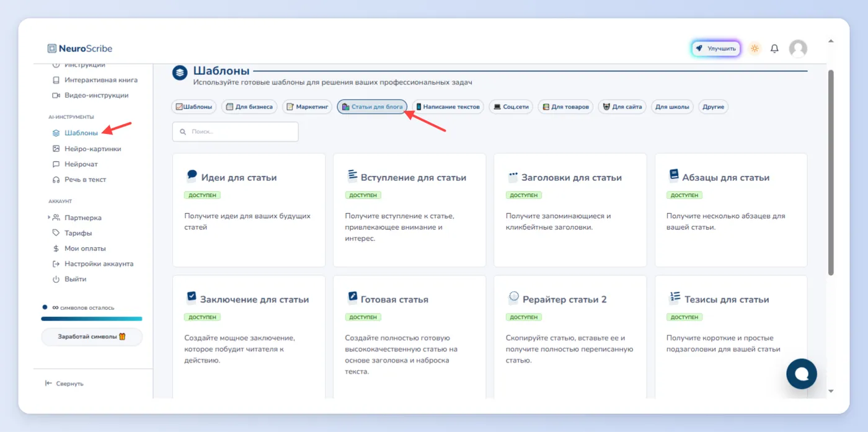Click the headphones icon beside Речь в текст
Image resolution: width=868 pixels, height=432 pixels.
(56, 180)
